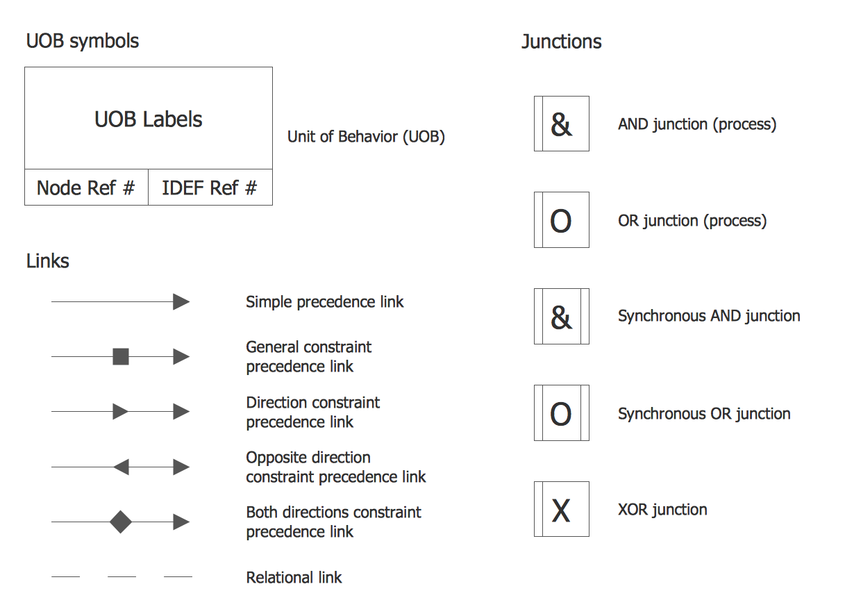Pick the opposite direction constraint link arrow
845x616 pixels.
121,467
